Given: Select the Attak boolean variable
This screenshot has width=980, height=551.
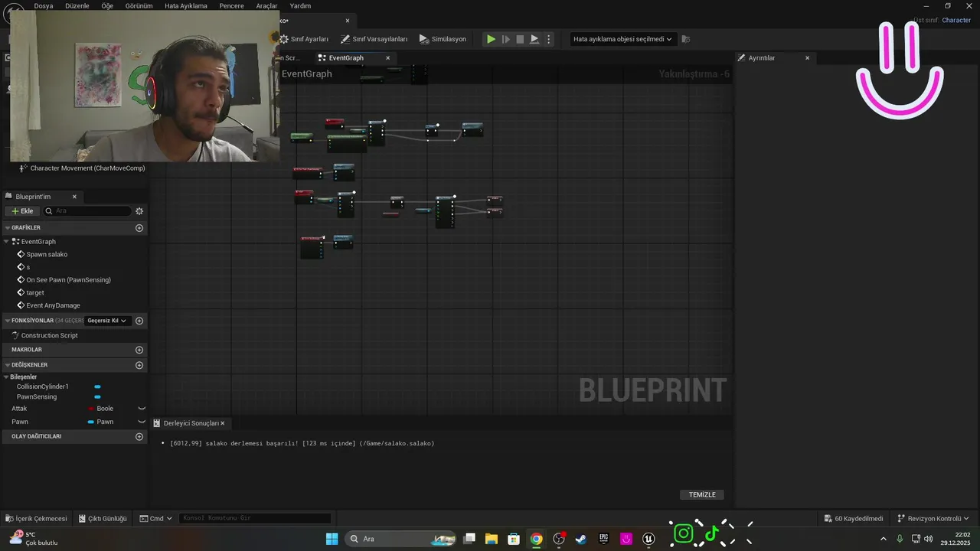Looking at the screenshot, I should 19,409.
